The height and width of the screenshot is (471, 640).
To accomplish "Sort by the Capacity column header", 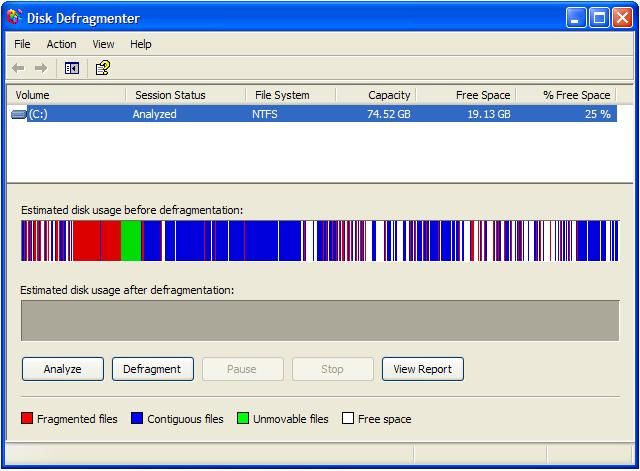I will tap(376, 95).
